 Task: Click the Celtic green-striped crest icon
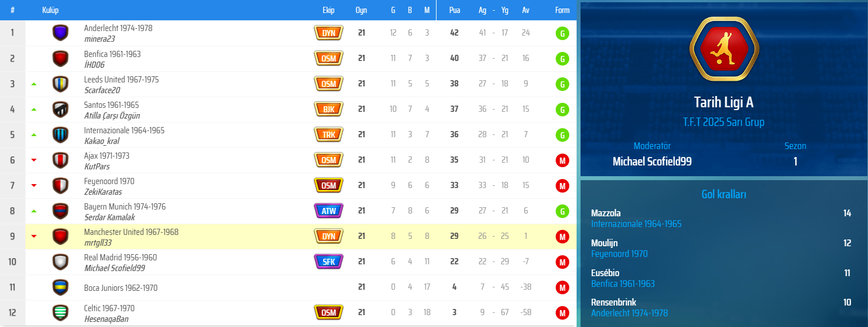60,313
